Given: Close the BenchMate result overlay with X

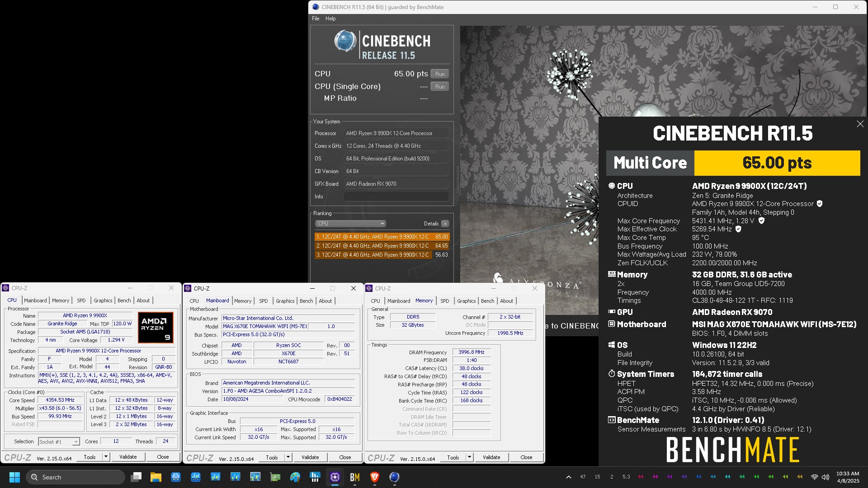Looking at the screenshot, I should 860,124.
